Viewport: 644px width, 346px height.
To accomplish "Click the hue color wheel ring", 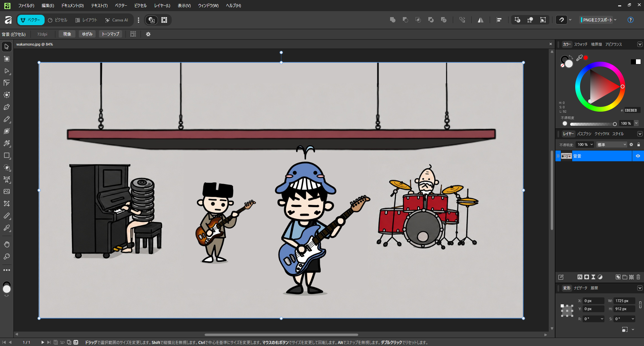I will pos(600,64).
